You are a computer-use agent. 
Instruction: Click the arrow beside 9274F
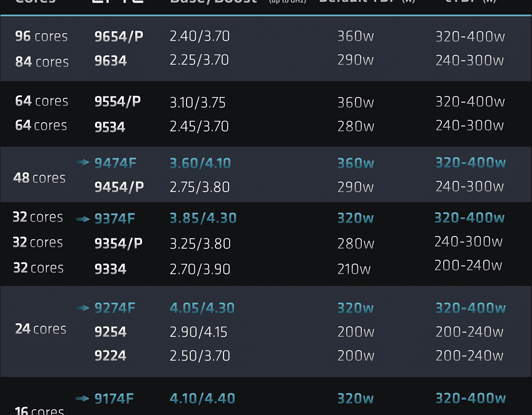[83, 308]
